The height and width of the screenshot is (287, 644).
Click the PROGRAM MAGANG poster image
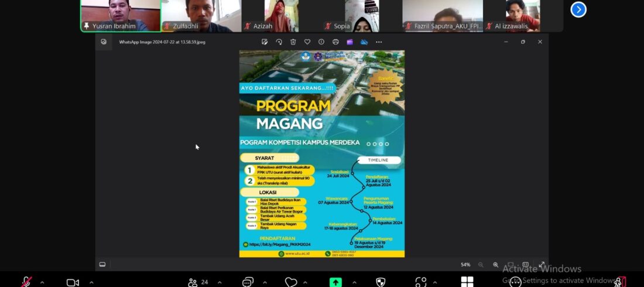[x=322, y=154]
